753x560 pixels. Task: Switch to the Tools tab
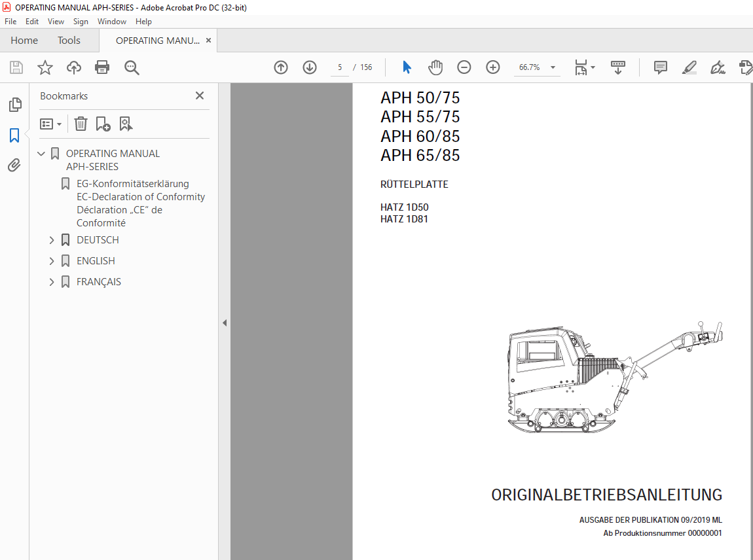click(69, 41)
